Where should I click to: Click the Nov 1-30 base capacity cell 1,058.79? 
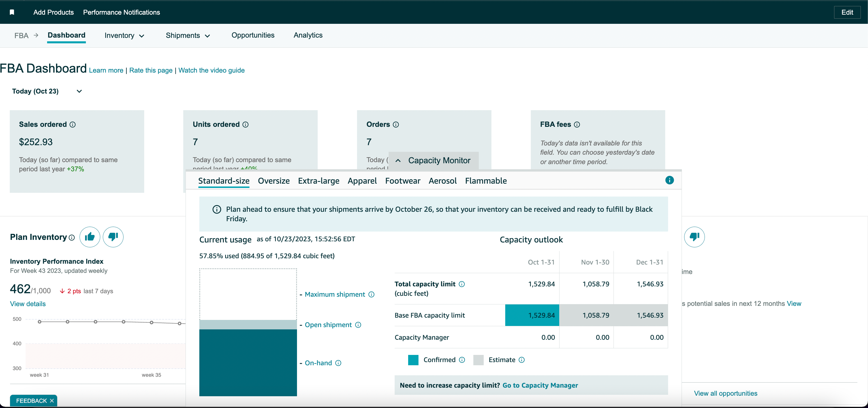point(586,315)
